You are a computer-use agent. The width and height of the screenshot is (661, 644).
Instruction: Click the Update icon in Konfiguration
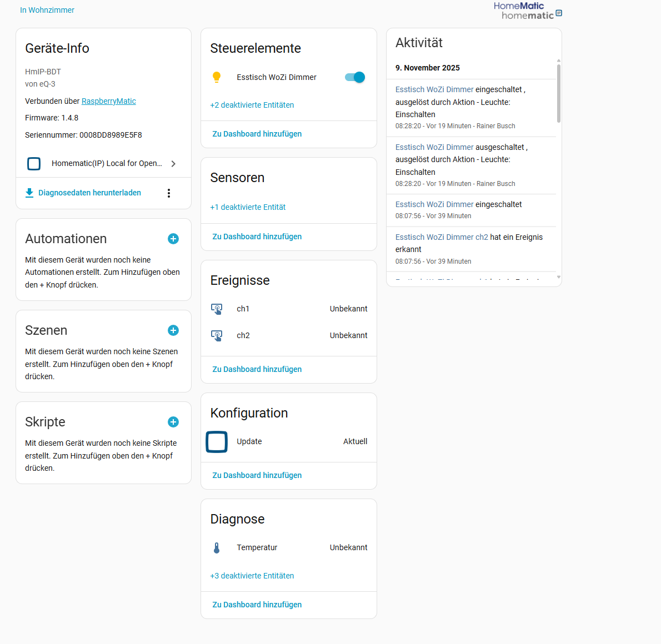coord(217,442)
